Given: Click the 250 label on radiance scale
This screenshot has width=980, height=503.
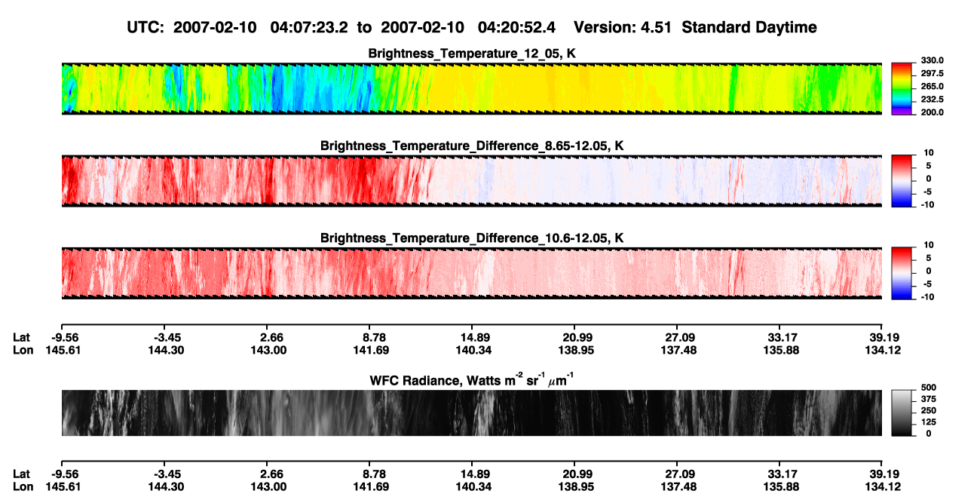Looking at the screenshot, I should 928,411.
